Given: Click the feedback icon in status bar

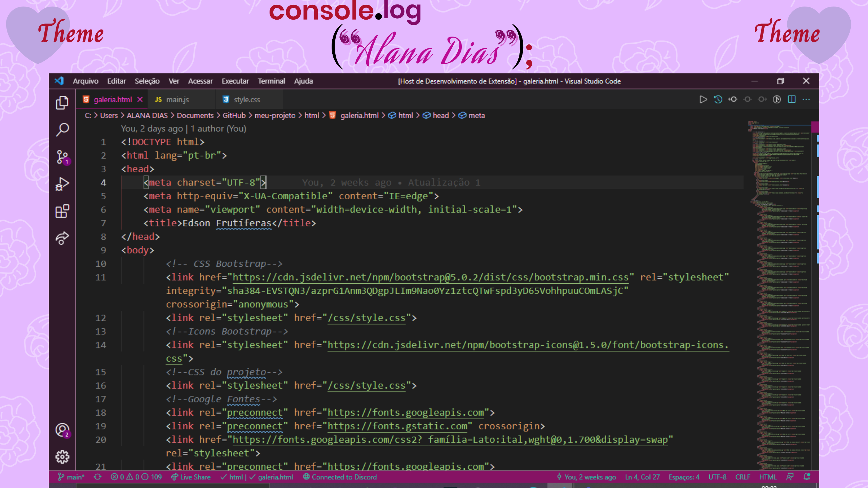Looking at the screenshot, I should [x=790, y=477].
